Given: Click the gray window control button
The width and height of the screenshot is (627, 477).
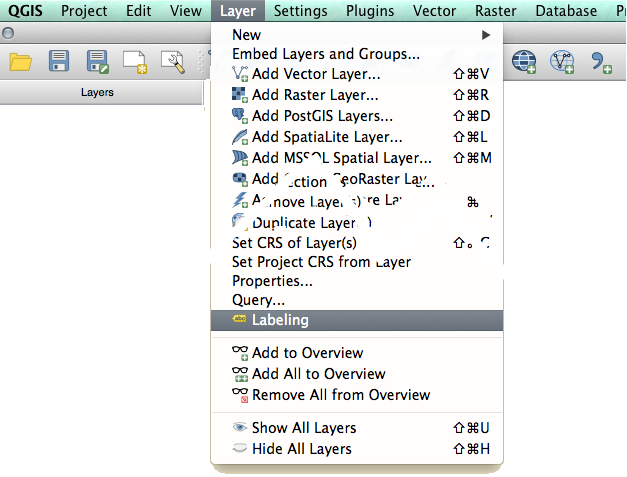Looking at the screenshot, I should pos(8,33).
